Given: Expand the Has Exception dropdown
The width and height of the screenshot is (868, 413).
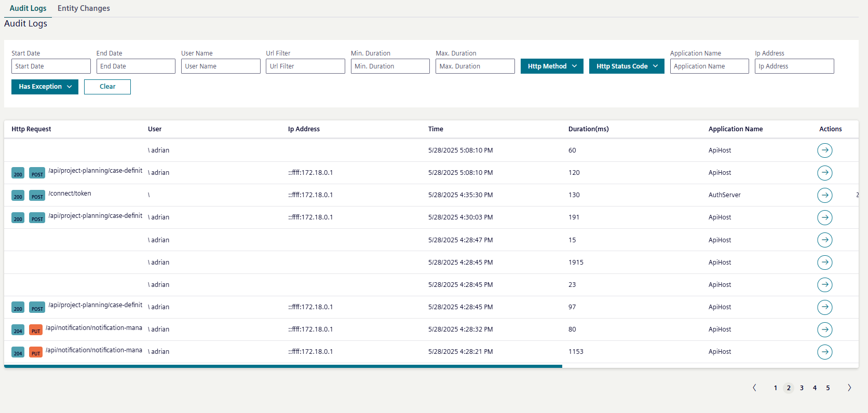Looking at the screenshot, I should pyautogui.click(x=45, y=87).
